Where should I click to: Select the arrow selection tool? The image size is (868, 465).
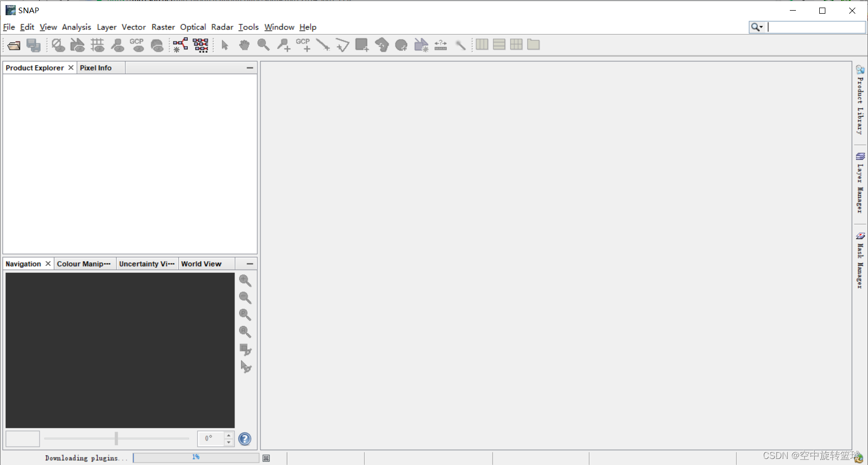225,45
